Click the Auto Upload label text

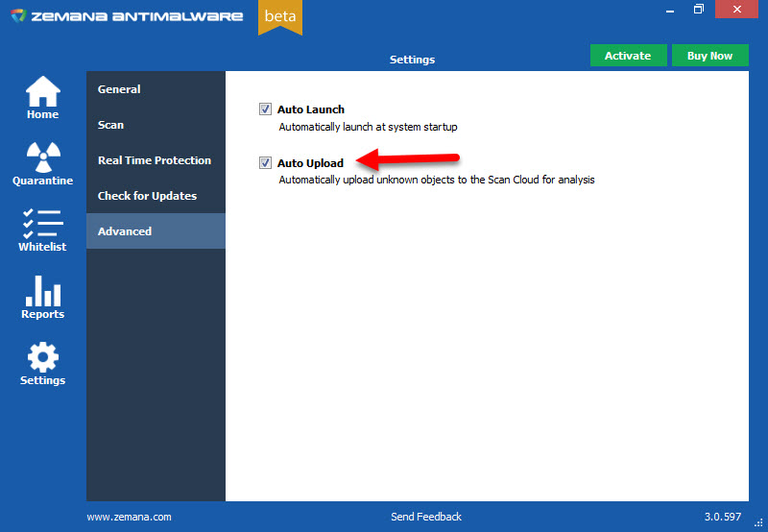pyautogui.click(x=310, y=163)
